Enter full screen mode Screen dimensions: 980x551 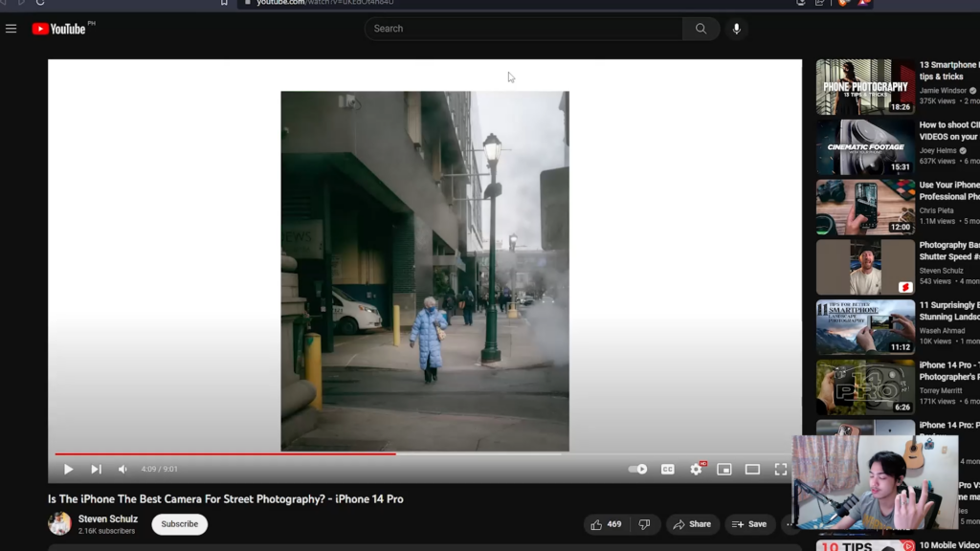(x=781, y=469)
